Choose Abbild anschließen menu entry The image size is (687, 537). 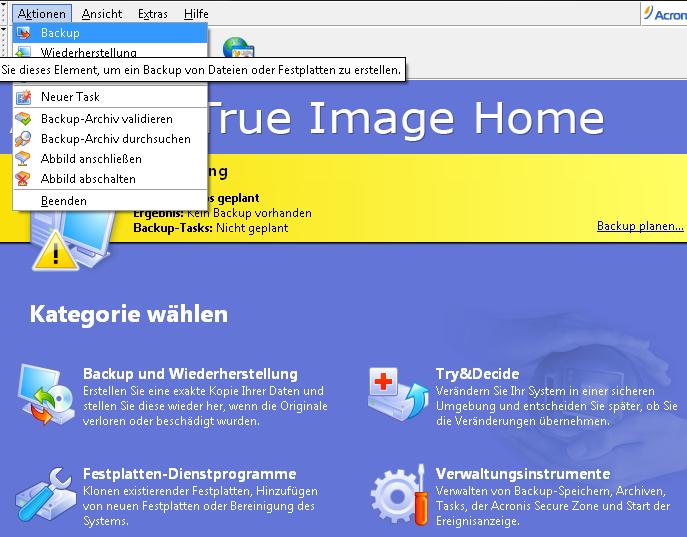coord(110,159)
